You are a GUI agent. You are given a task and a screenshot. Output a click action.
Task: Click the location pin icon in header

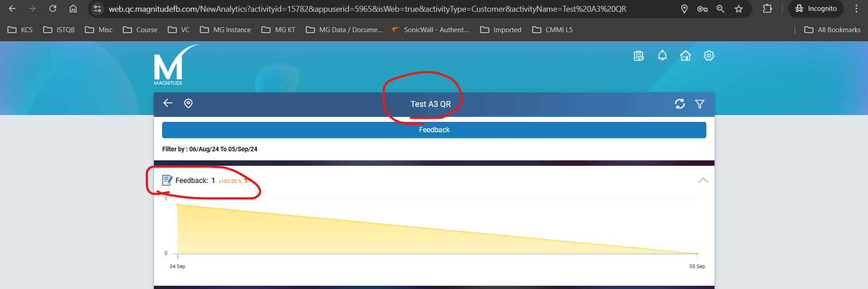188,104
